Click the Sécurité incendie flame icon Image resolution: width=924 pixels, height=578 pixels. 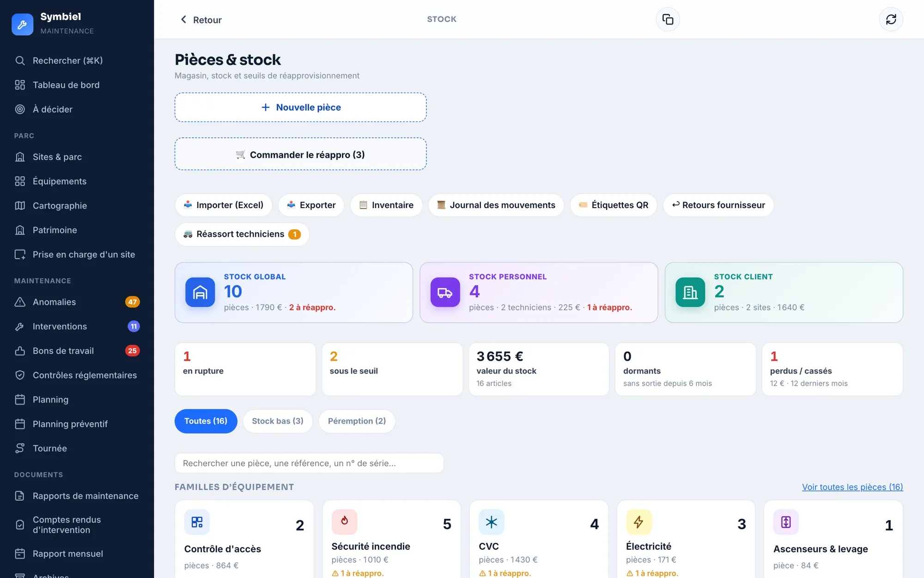coord(344,522)
